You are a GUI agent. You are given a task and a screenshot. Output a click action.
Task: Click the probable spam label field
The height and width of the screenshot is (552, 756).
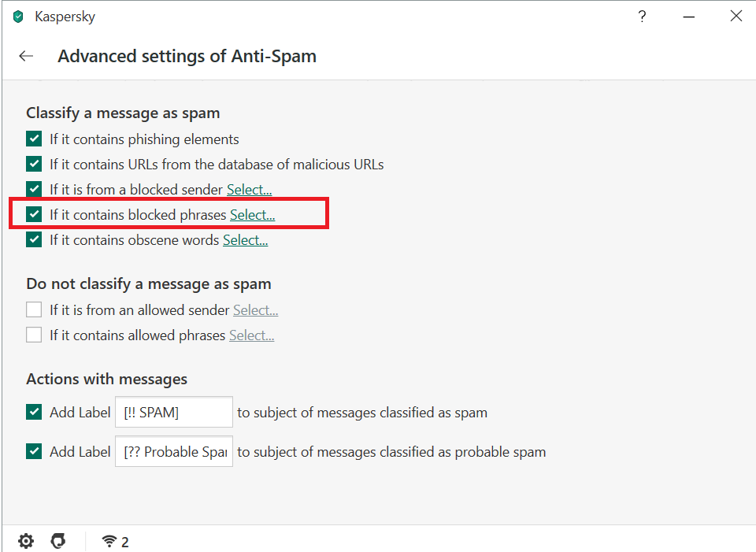(174, 452)
